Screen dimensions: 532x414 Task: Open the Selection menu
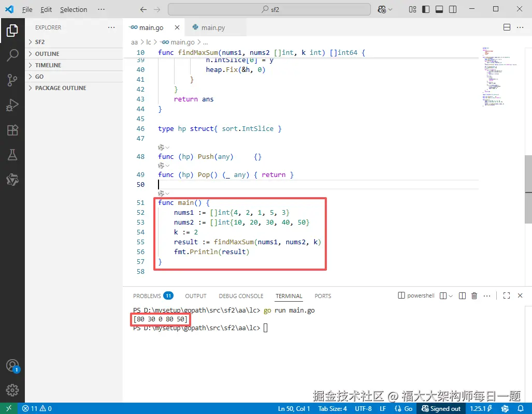[74, 9]
